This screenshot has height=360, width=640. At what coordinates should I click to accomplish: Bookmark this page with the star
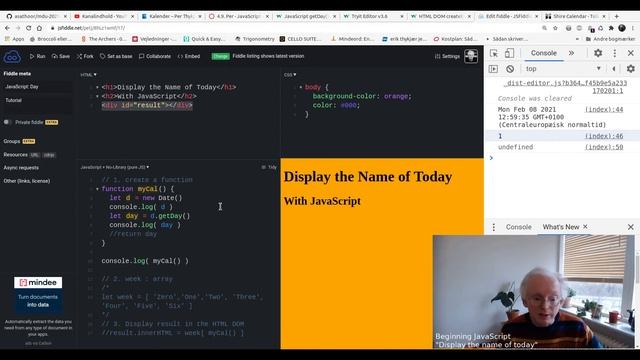(x=555, y=28)
